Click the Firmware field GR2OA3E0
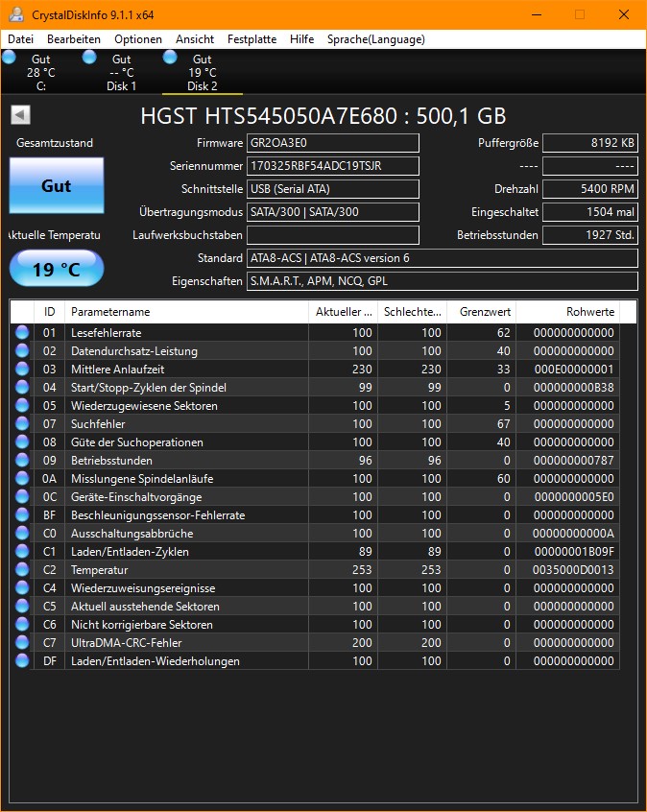Screen dimensions: 647x812 pyautogui.click(x=332, y=143)
